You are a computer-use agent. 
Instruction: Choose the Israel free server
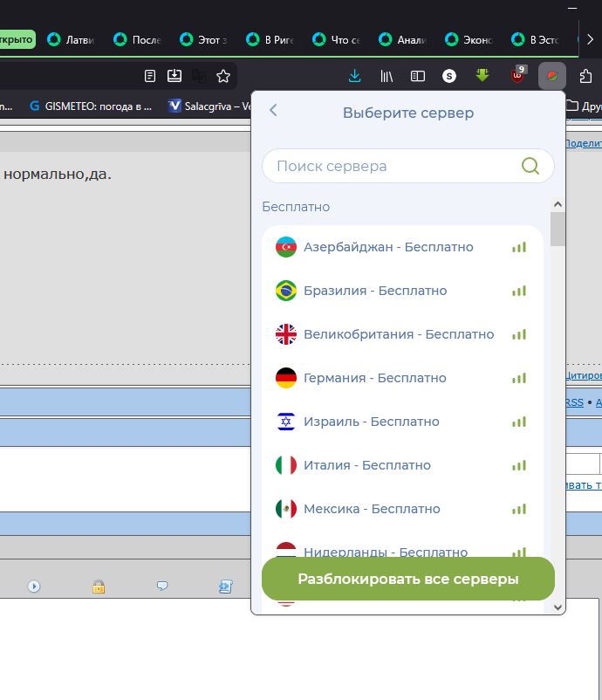point(371,422)
